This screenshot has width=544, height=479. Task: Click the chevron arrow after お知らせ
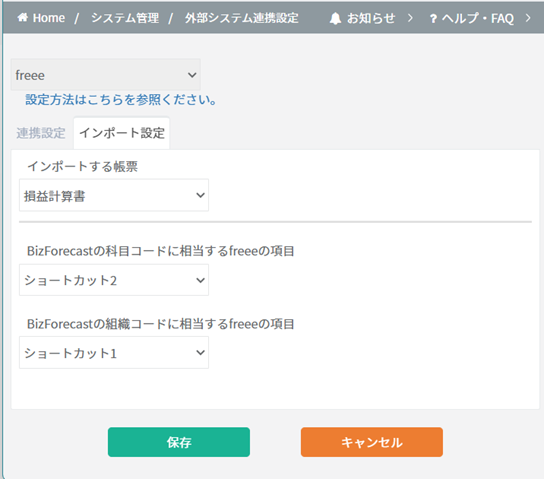point(410,18)
